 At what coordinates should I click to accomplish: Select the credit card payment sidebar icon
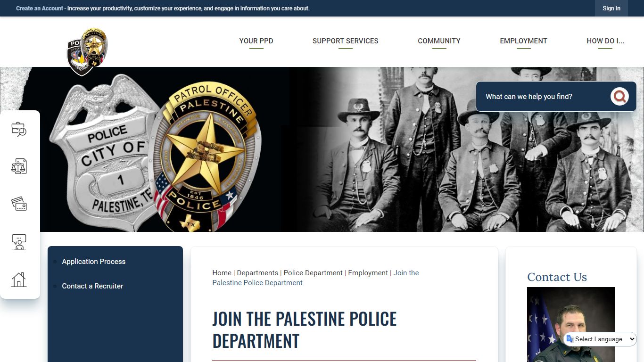pyautogui.click(x=19, y=204)
